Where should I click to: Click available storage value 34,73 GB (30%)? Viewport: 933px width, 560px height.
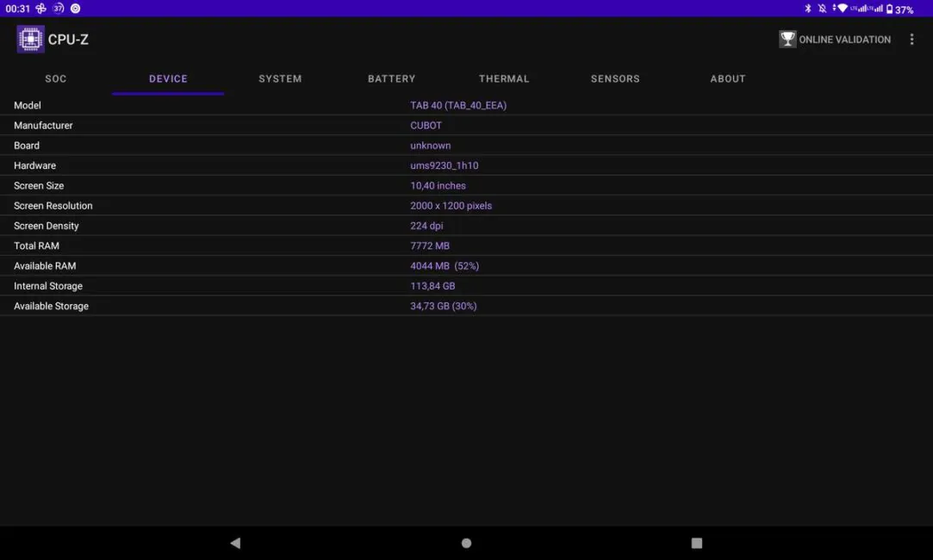point(444,306)
